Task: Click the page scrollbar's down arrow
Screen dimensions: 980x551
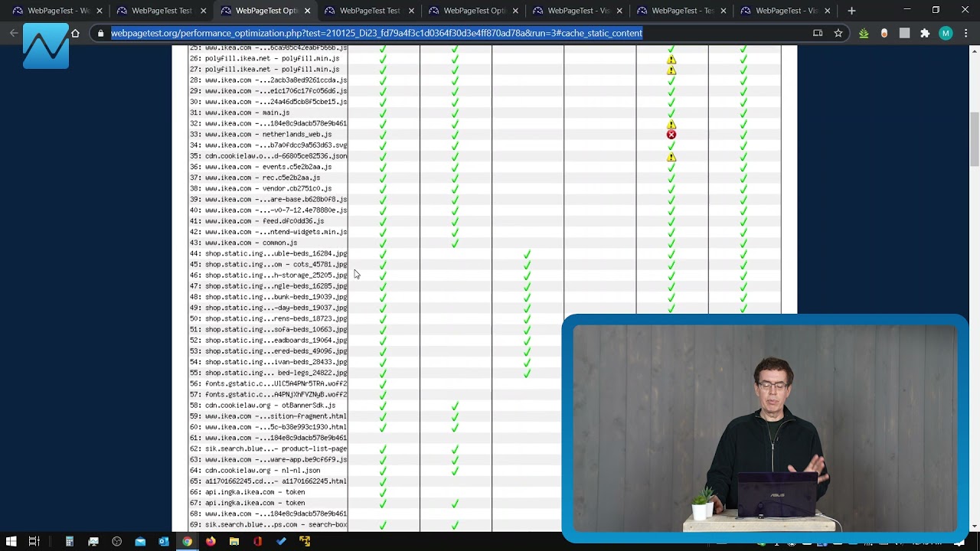Action: (x=974, y=527)
